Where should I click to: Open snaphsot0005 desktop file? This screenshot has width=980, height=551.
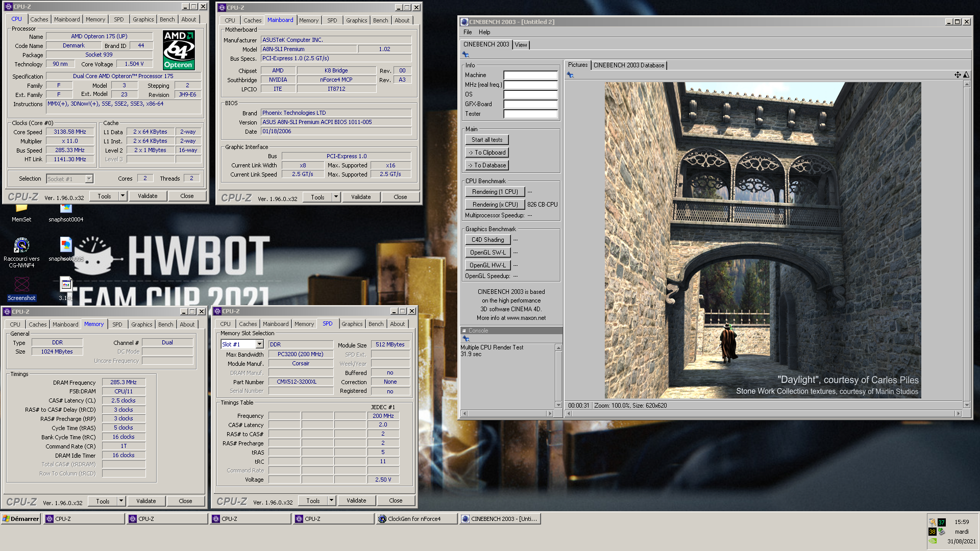point(66,249)
